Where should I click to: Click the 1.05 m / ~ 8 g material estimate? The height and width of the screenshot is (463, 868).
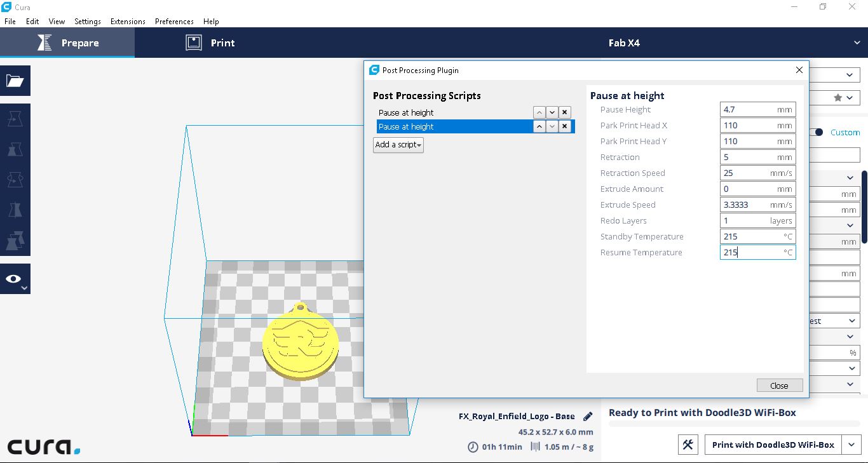pos(569,447)
